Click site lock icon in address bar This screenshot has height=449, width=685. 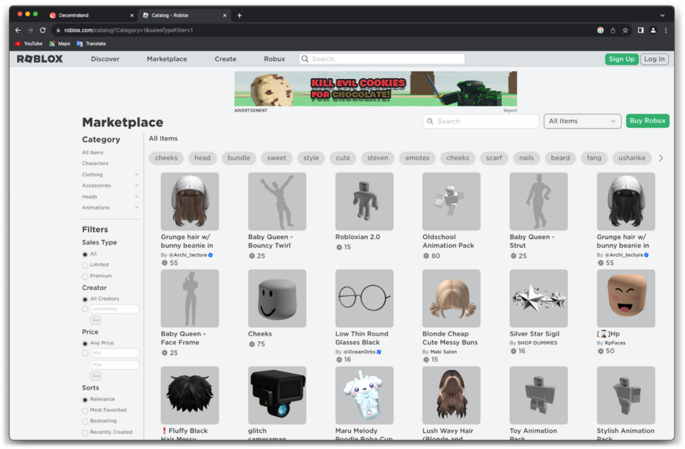pos(58,30)
